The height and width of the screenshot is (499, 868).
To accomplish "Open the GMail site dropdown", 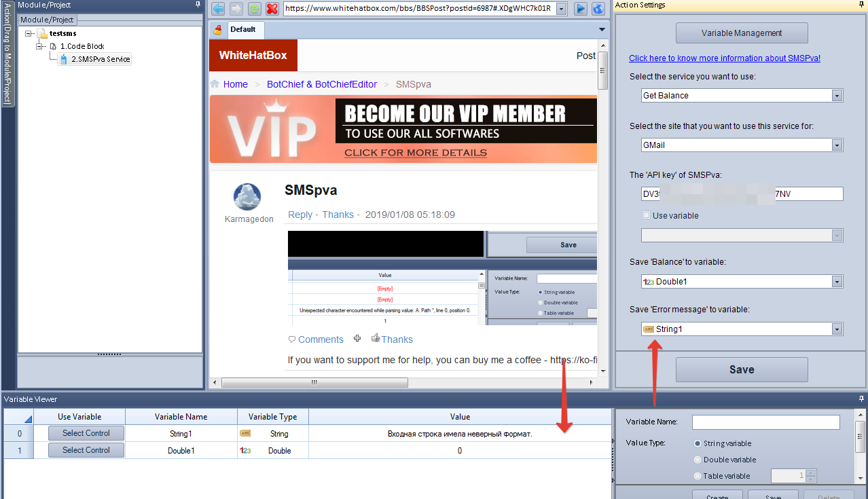I will (x=837, y=145).
